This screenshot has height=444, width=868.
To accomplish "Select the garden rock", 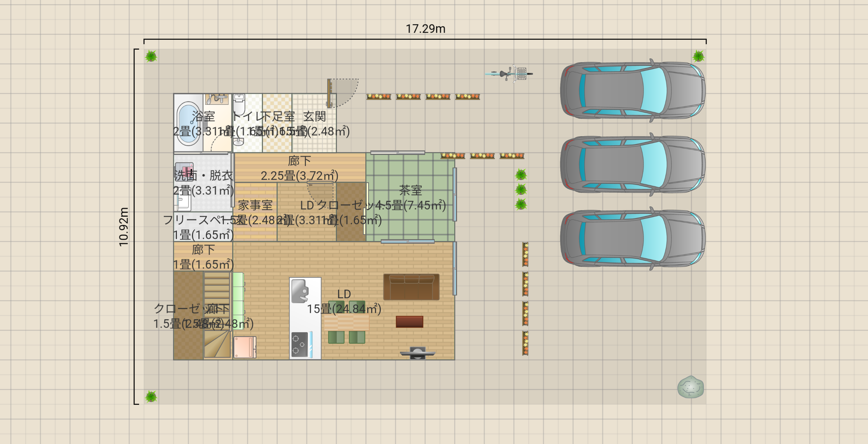I will [690, 387].
